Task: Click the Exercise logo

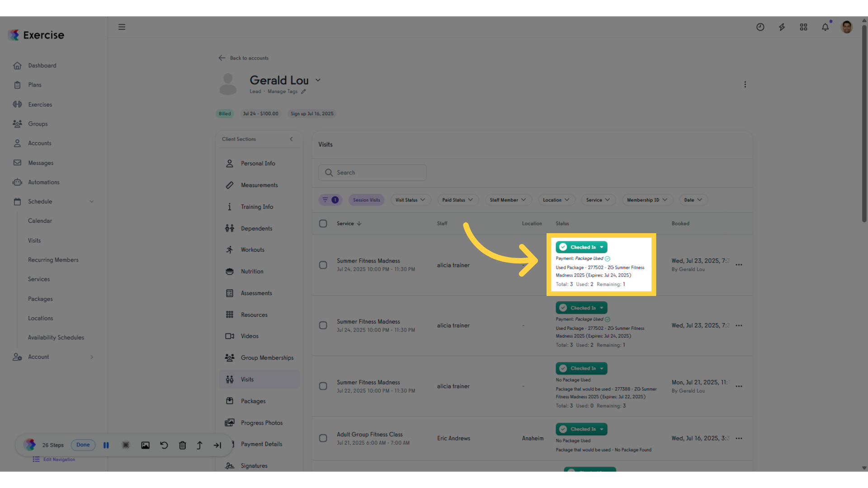Action: click(36, 35)
